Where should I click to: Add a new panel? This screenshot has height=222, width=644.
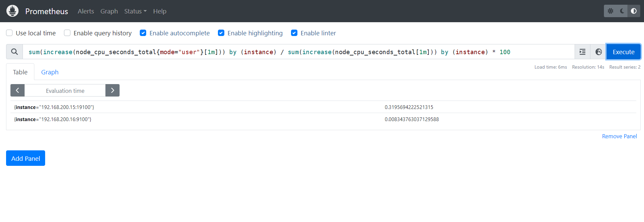(x=26, y=158)
